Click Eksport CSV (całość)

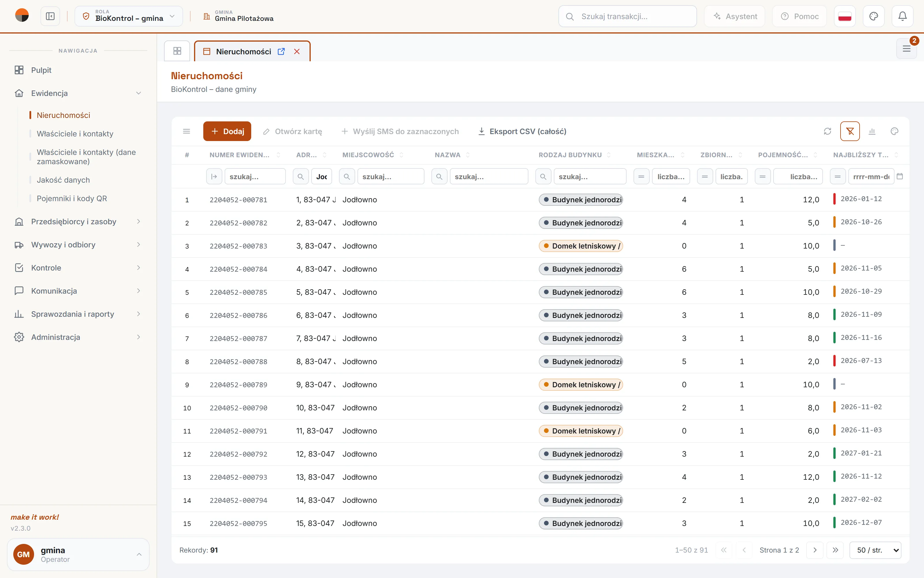coord(522,131)
